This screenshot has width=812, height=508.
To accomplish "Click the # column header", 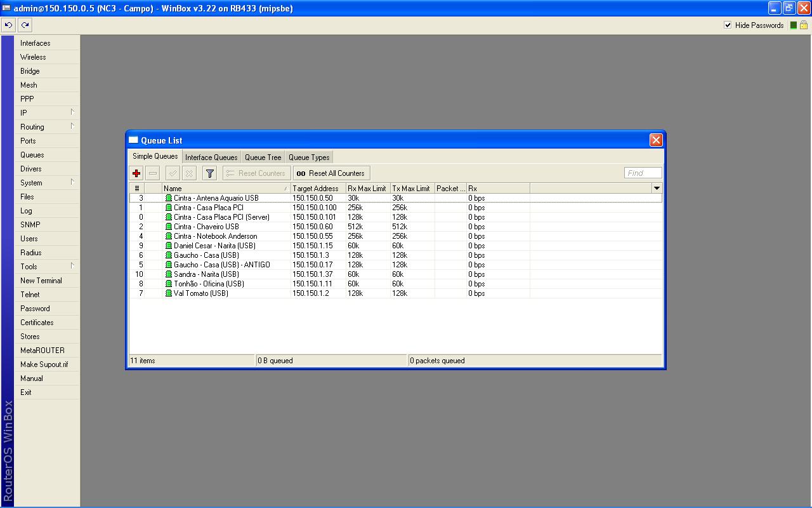I will [136, 188].
